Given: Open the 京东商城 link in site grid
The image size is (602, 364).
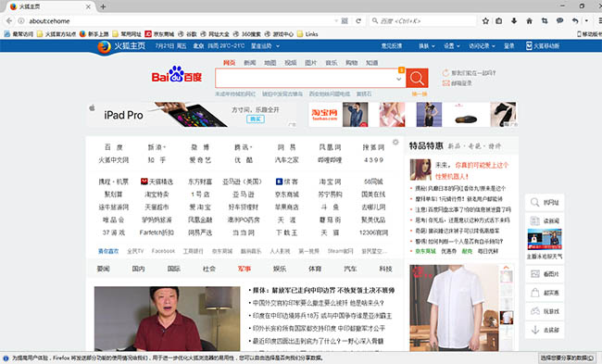Looking at the screenshot, I should 286,195.
